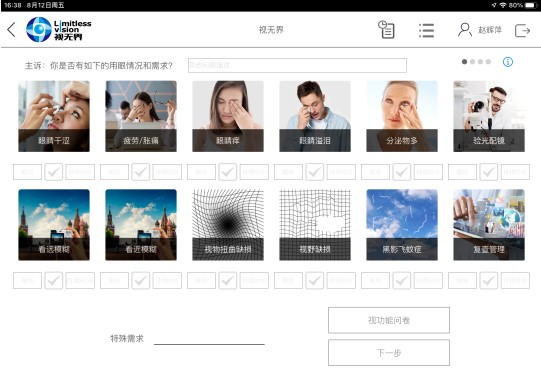
Task: Tap the location arrow in status bar
Action: click(x=494, y=5)
